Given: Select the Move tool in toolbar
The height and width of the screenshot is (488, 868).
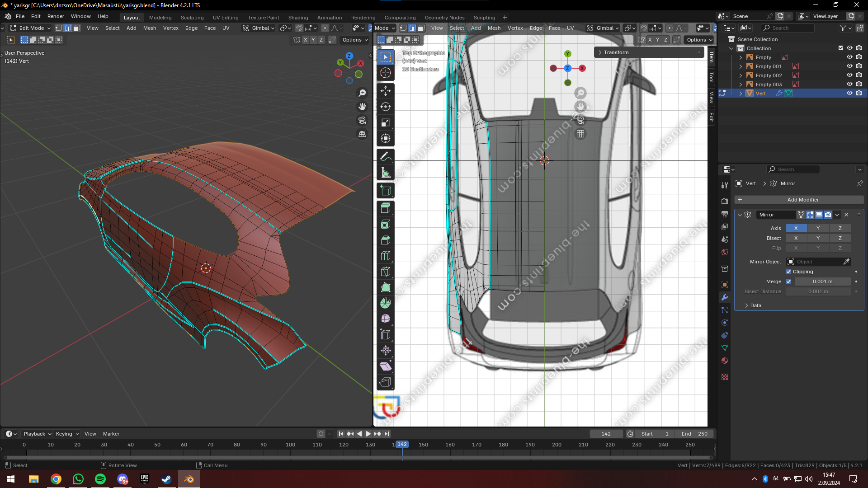Looking at the screenshot, I should coord(385,91).
